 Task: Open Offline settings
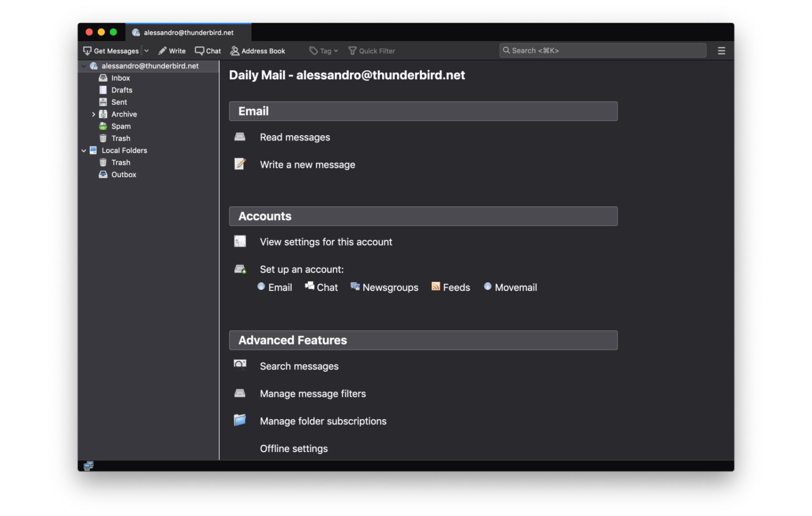[x=294, y=448]
